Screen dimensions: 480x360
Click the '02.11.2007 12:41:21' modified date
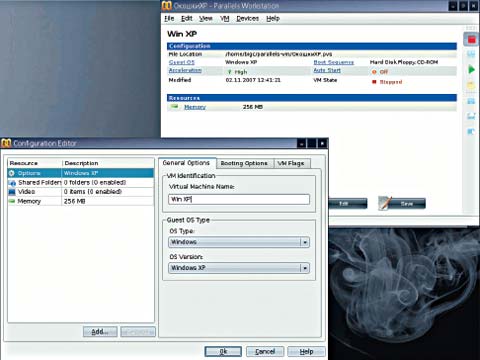click(253, 80)
